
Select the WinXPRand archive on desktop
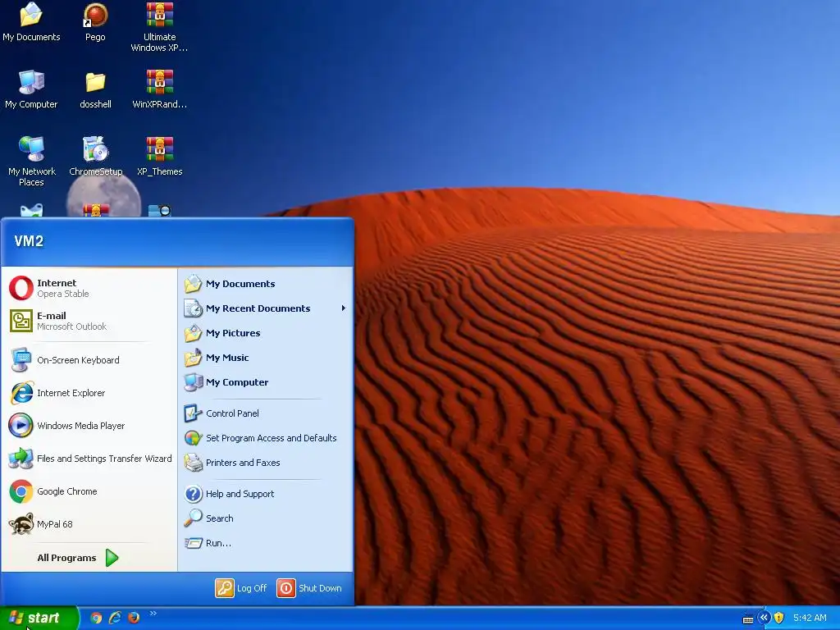(x=160, y=89)
